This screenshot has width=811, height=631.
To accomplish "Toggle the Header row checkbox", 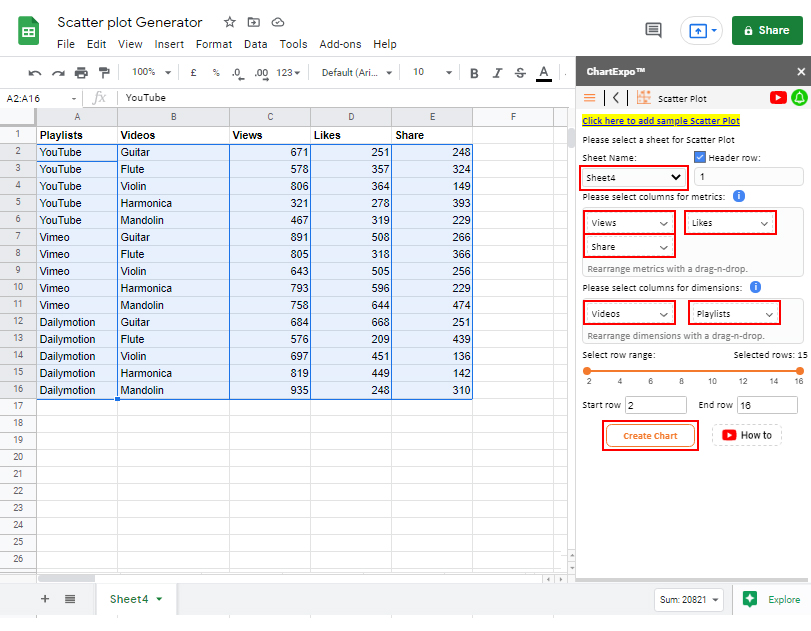I will coord(699,157).
